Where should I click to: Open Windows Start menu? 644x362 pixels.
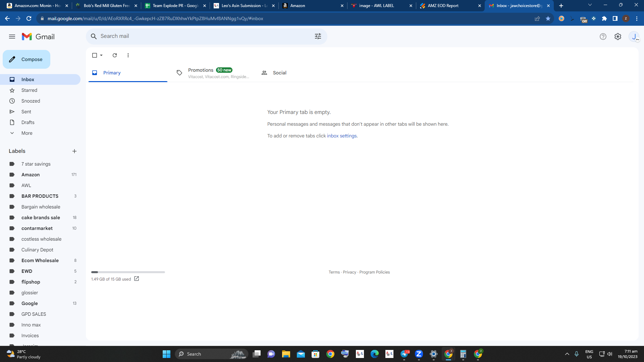point(166,354)
